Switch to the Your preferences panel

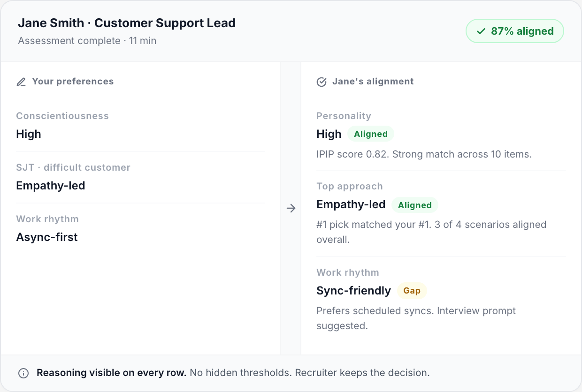(73, 81)
